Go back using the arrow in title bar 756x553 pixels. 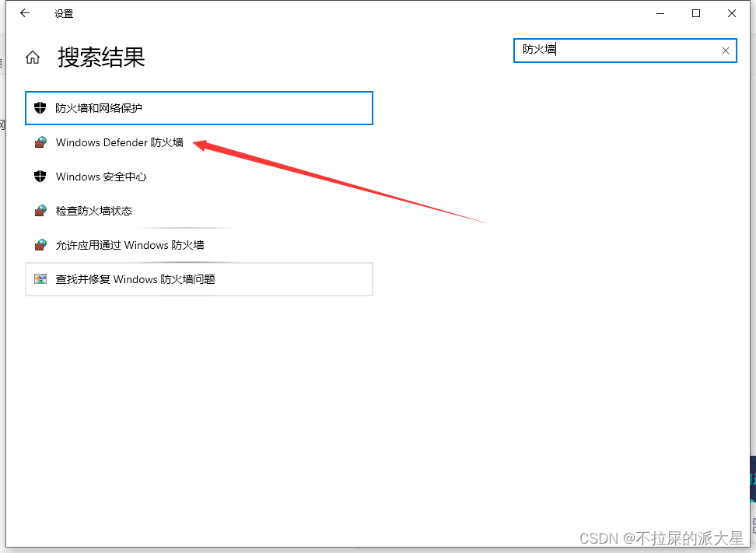[25, 13]
